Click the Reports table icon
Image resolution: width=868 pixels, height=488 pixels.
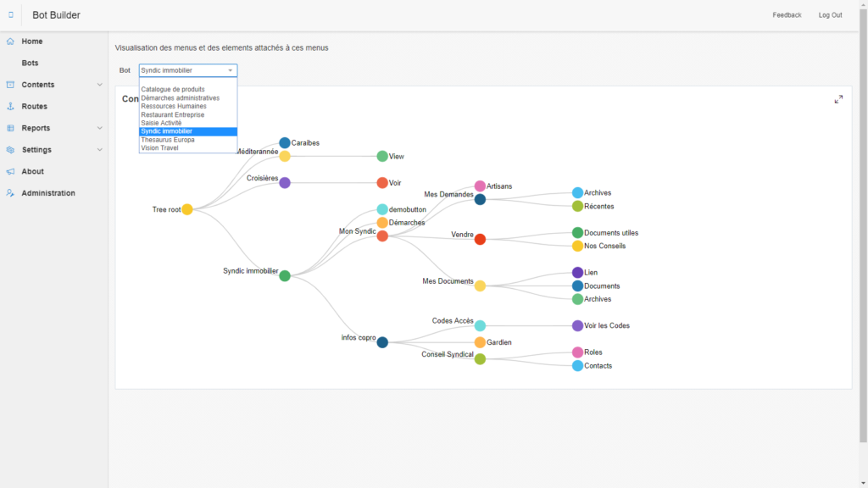coord(10,128)
